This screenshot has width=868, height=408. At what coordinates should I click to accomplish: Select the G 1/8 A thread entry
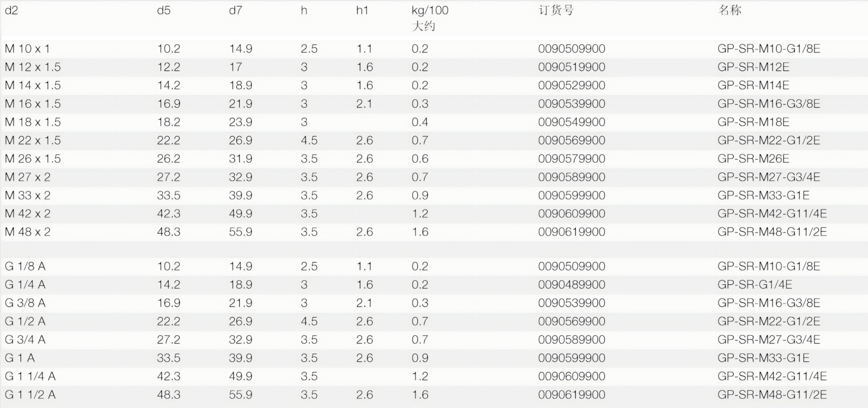25,266
